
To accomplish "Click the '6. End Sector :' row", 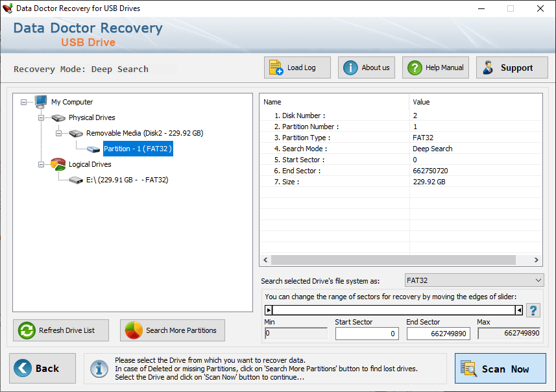I will pos(401,171).
